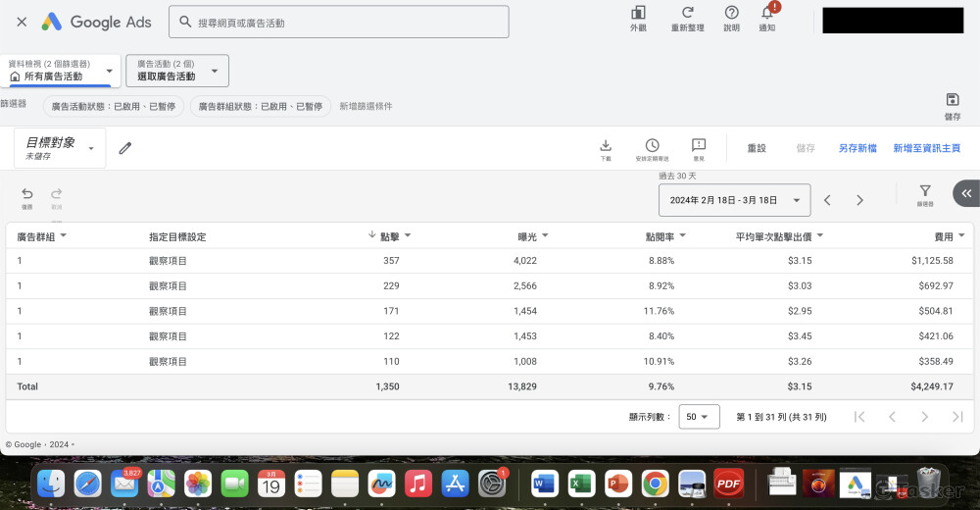Collapse the side panel with double-chevron button
Viewport: 980px width, 510px height.
click(x=965, y=193)
